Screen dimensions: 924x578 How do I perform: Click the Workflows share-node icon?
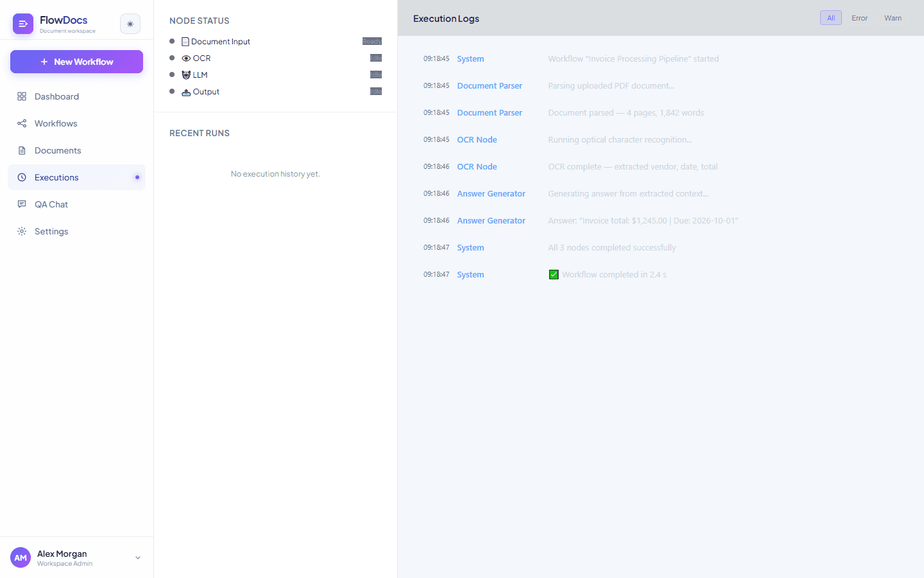coord(22,123)
